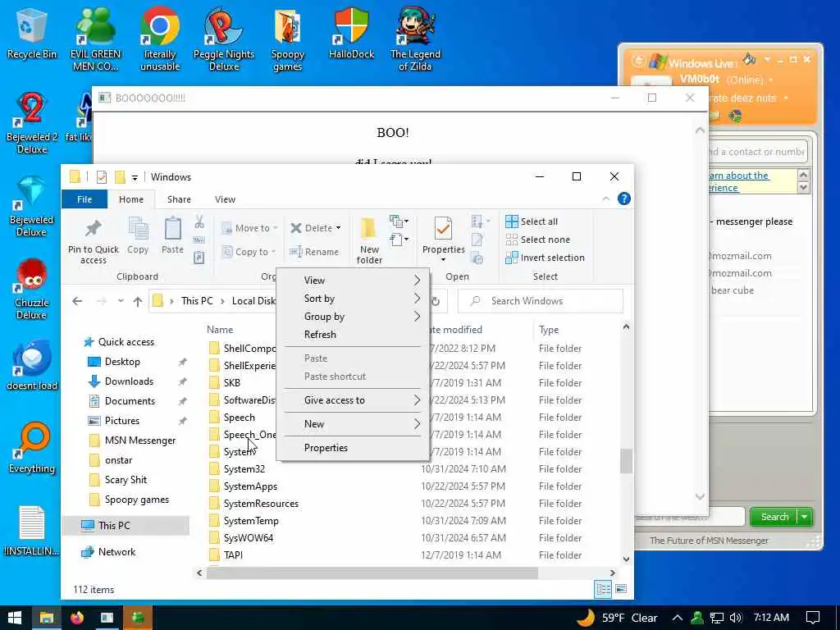This screenshot has height=630, width=840.
Task: Open Windows Start button on taskbar
Action: (15, 618)
